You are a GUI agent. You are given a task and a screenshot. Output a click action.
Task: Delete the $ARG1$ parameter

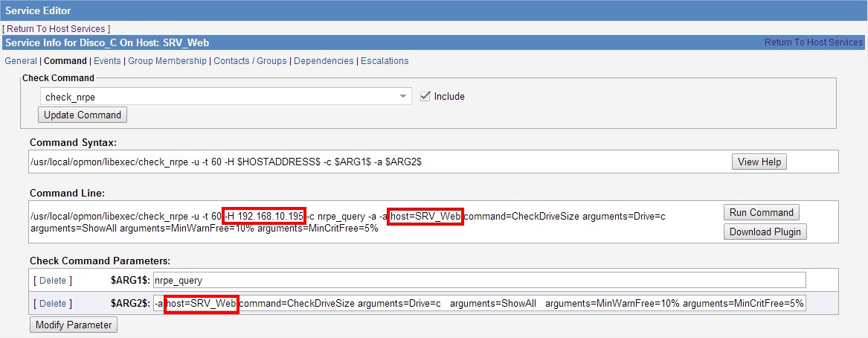click(52, 281)
